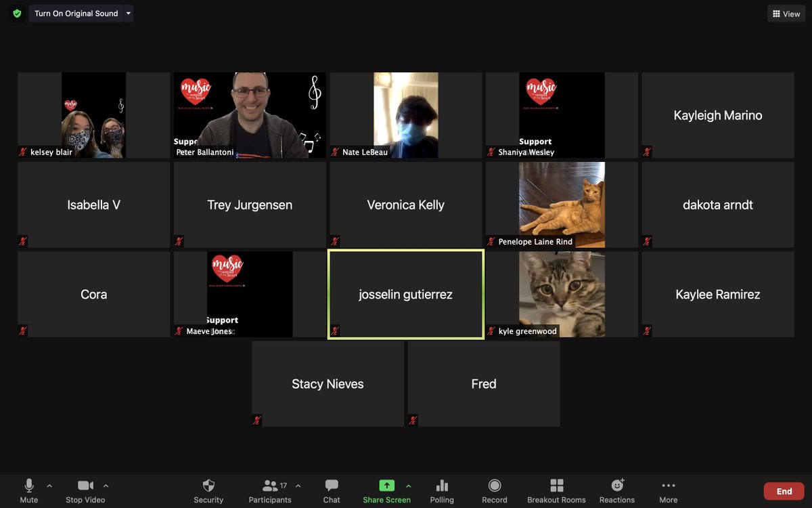Click muted mic icon beside Maeve Jones name
The width and height of the screenshot is (812, 508).
179,331
